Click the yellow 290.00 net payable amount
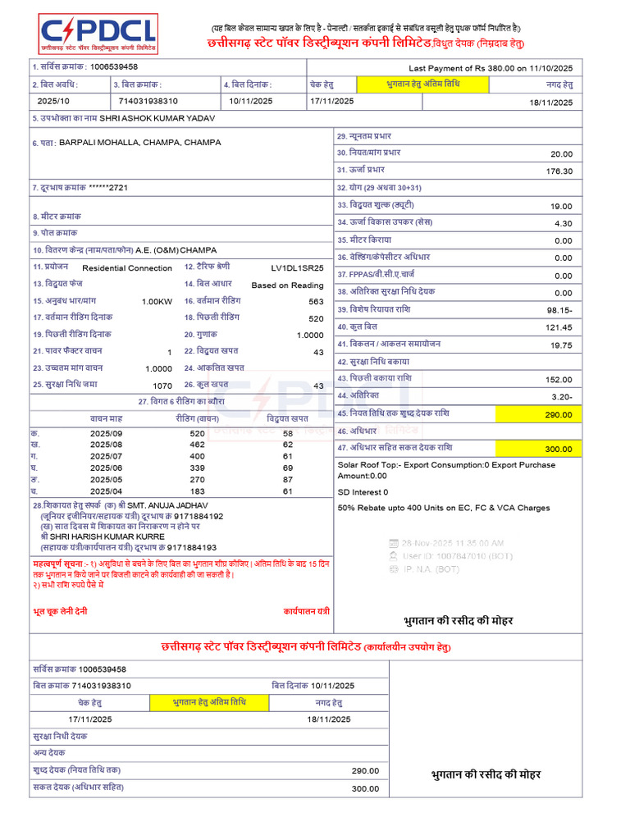Viewport: 630px width, 840px height. pos(538,414)
